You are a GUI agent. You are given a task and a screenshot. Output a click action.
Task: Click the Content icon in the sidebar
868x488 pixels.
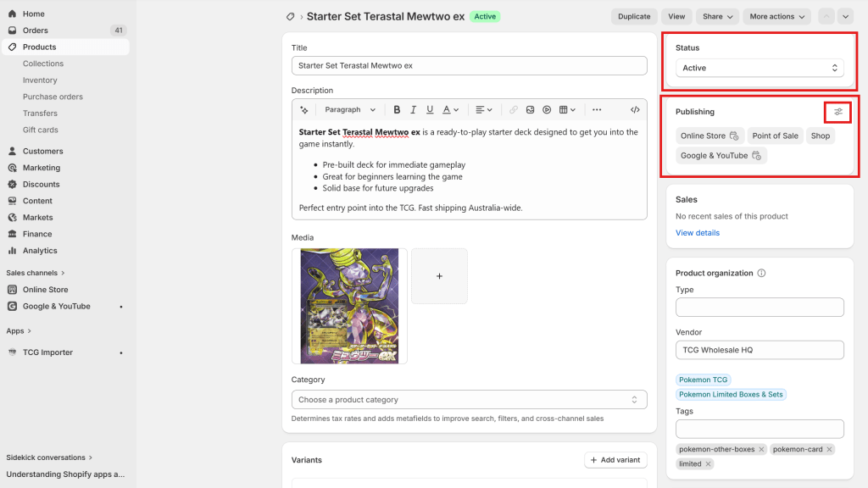[x=12, y=201]
